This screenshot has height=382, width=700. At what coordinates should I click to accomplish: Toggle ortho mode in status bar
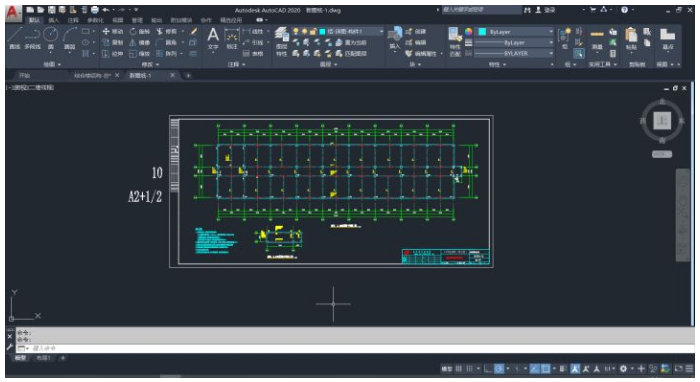pyautogui.click(x=488, y=369)
